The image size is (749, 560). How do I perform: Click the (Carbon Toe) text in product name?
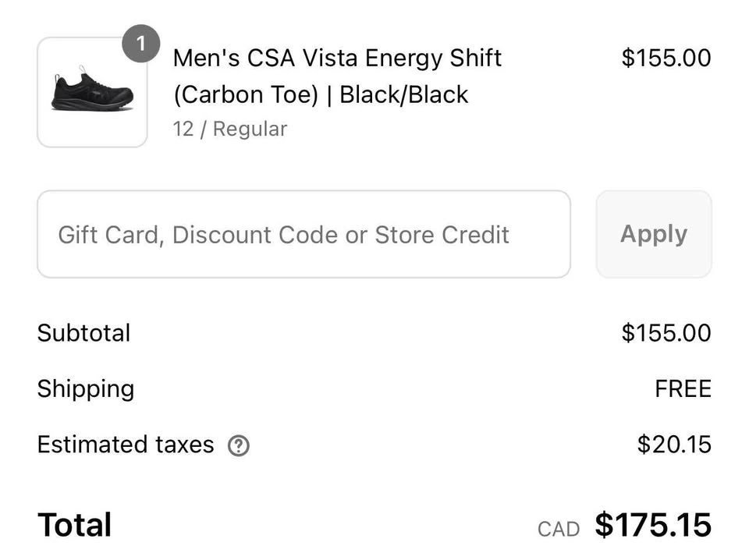coord(246,94)
